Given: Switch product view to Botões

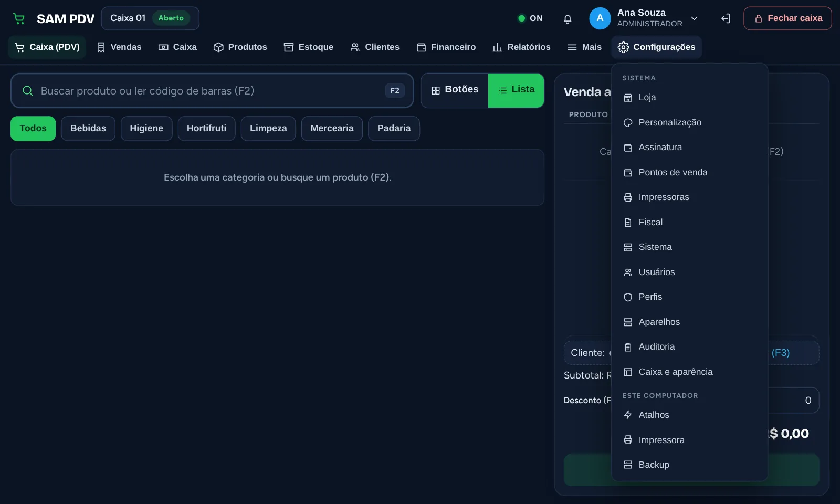Looking at the screenshot, I should [455, 90].
